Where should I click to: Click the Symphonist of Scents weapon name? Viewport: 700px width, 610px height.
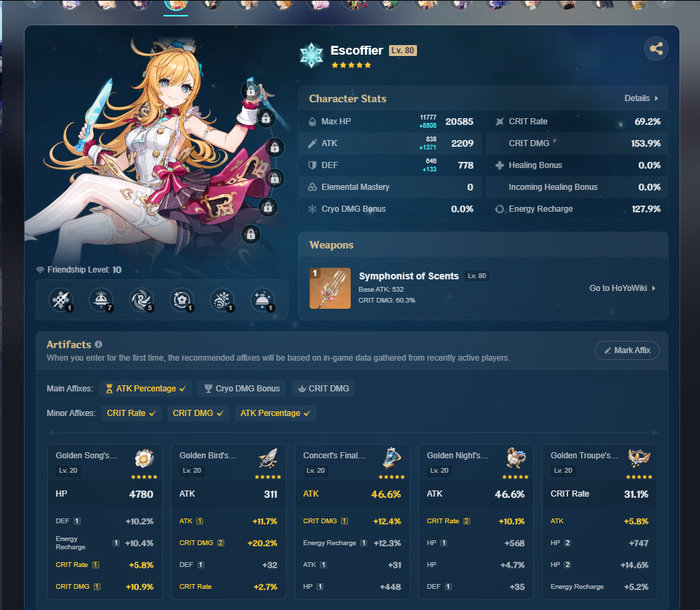click(409, 276)
